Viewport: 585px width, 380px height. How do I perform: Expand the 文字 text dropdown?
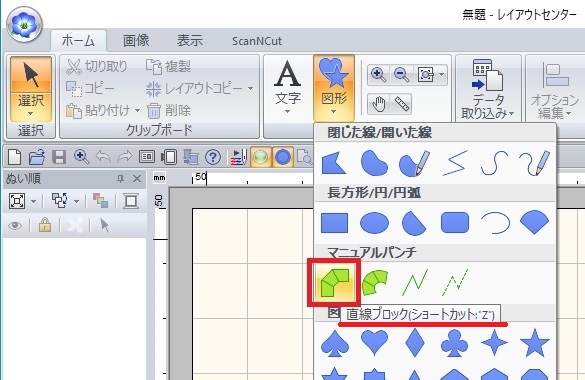click(x=287, y=112)
